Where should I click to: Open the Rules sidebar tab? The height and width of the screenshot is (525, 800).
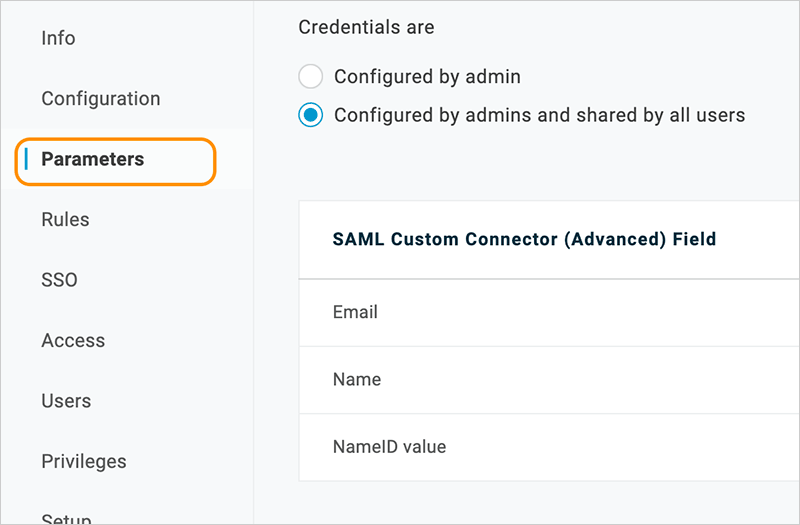[65, 220]
